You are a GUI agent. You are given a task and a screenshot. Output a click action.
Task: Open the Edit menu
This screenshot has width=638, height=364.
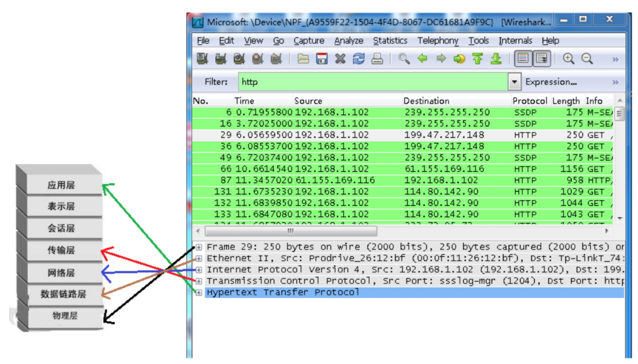pos(226,41)
